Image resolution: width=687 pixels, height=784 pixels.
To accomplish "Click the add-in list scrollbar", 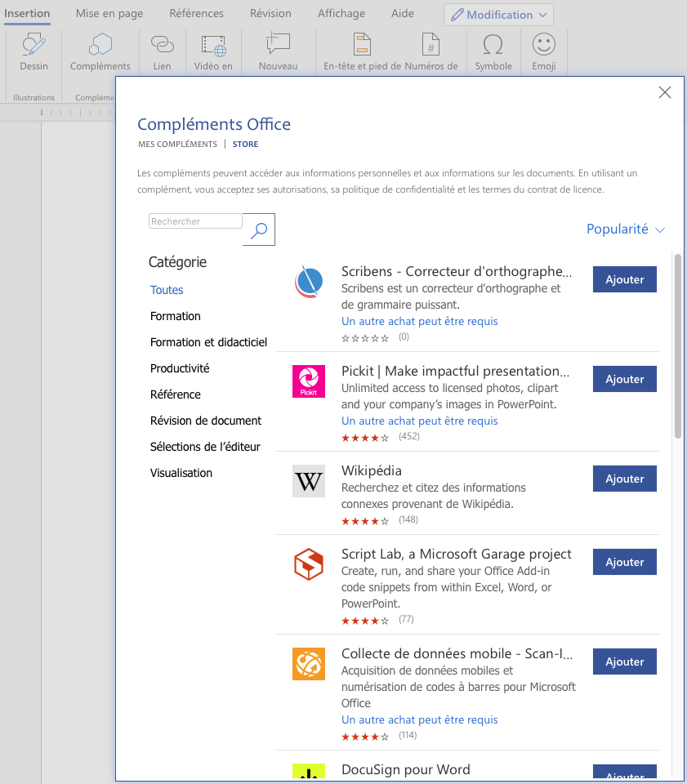I will 678,346.
